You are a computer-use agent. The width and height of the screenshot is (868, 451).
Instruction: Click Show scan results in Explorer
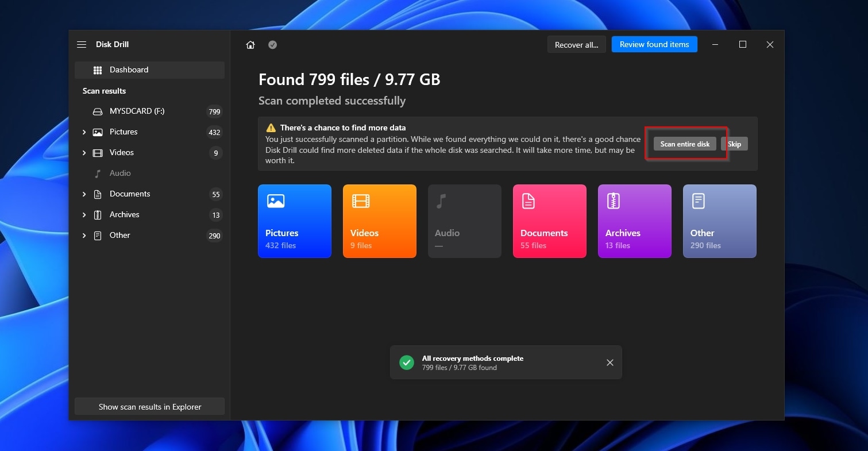tap(149, 406)
